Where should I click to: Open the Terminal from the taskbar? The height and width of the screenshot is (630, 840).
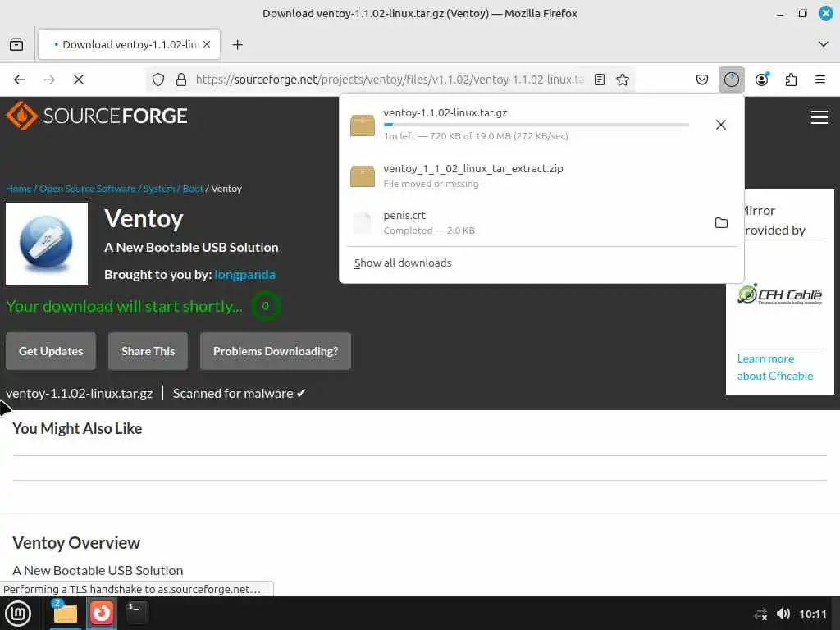coord(137,613)
